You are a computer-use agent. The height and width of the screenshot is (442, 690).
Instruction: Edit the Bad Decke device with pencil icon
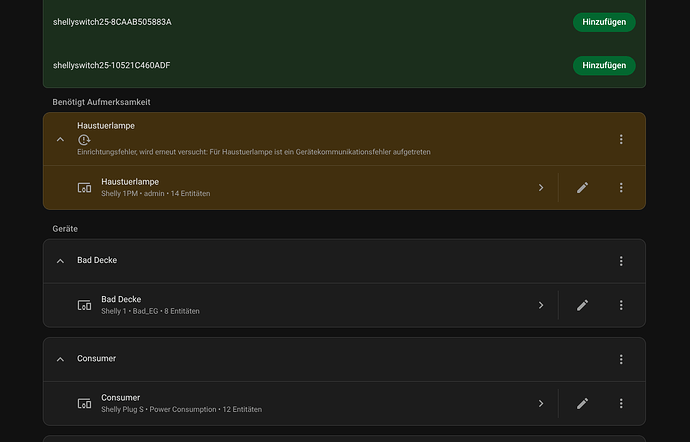pos(582,305)
